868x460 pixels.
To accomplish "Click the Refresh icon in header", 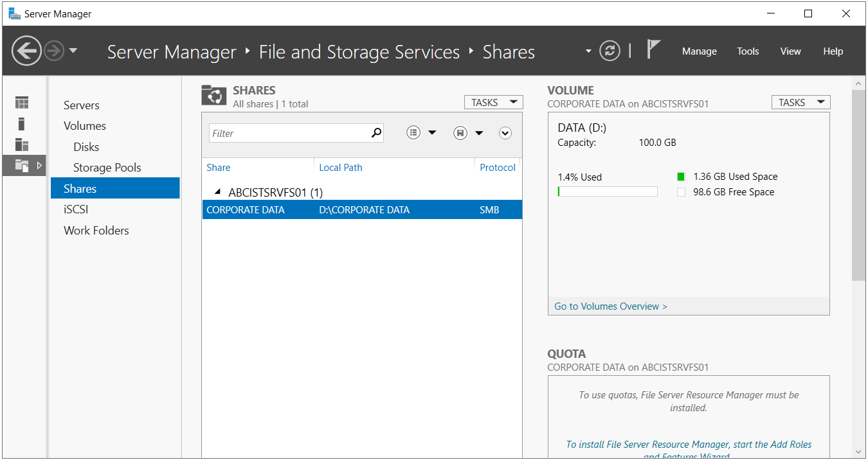I will (610, 51).
